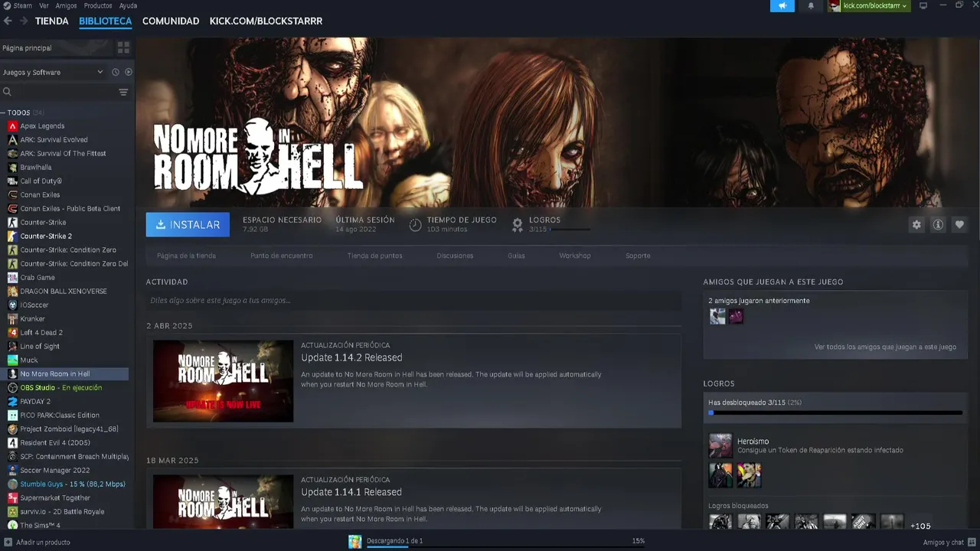Click the back navigation arrow

point(8,21)
